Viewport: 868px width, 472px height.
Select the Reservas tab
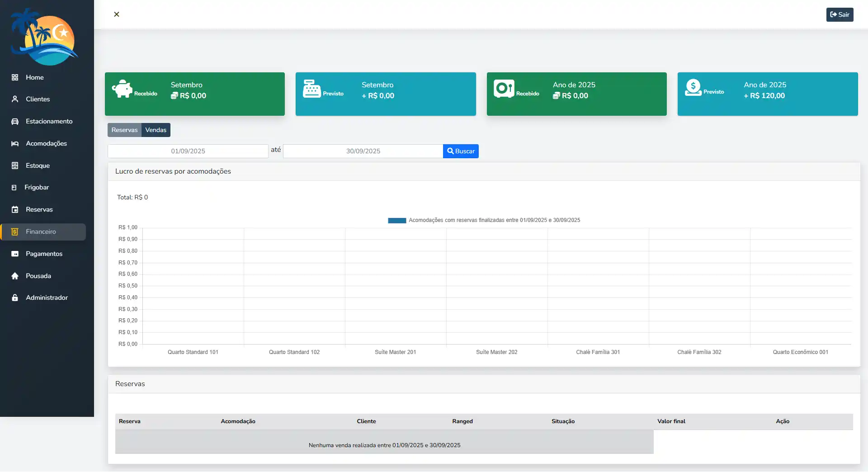click(x=124, y=130)
